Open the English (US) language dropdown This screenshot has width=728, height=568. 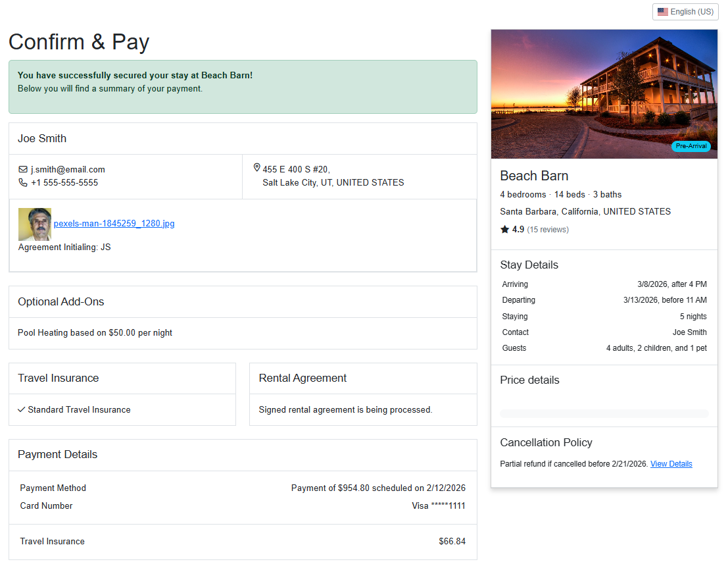click(685, 11)
